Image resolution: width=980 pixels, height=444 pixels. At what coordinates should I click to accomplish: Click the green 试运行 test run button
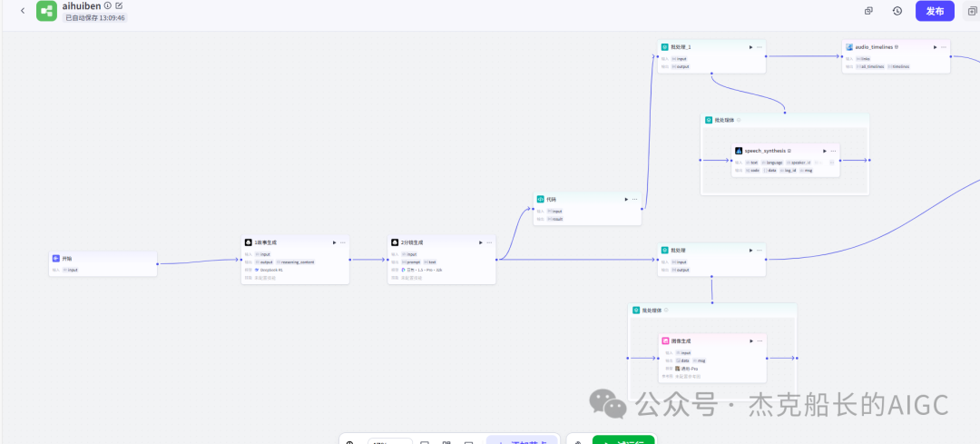pyautogui.click(x=623, y=440)
